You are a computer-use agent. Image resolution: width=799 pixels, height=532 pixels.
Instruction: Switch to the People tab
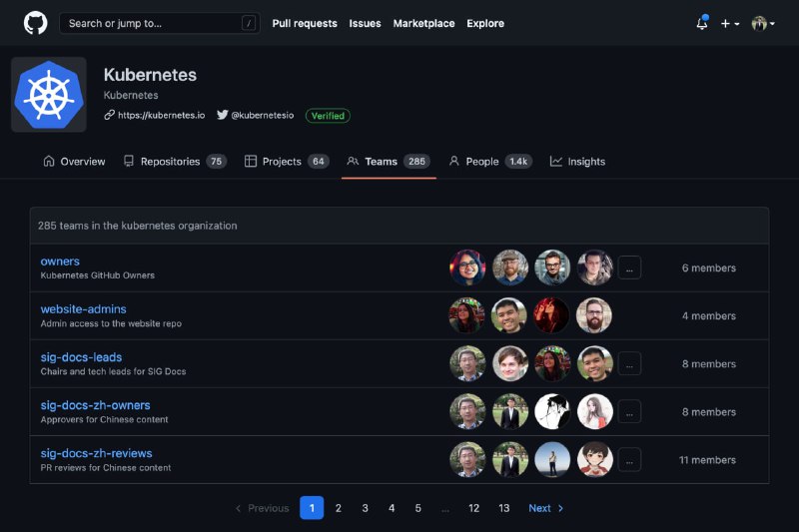[x=490, y=162]
